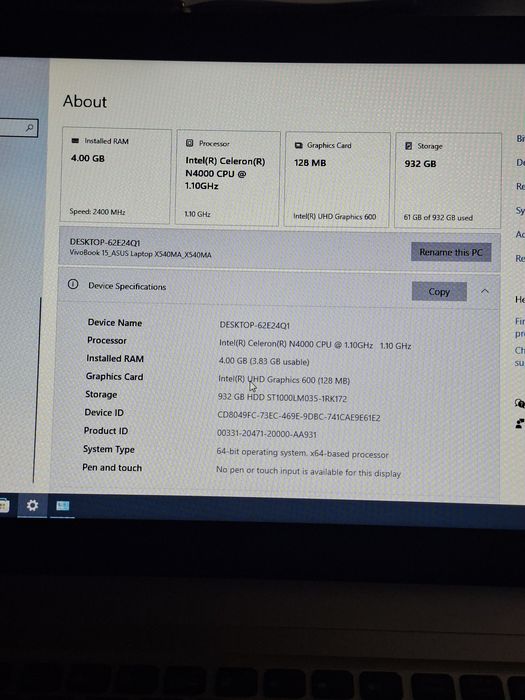
Task: Click the Device Name value DESKTOP-62E24Q1
Action: pyautogui.click(x=254, y=325)
